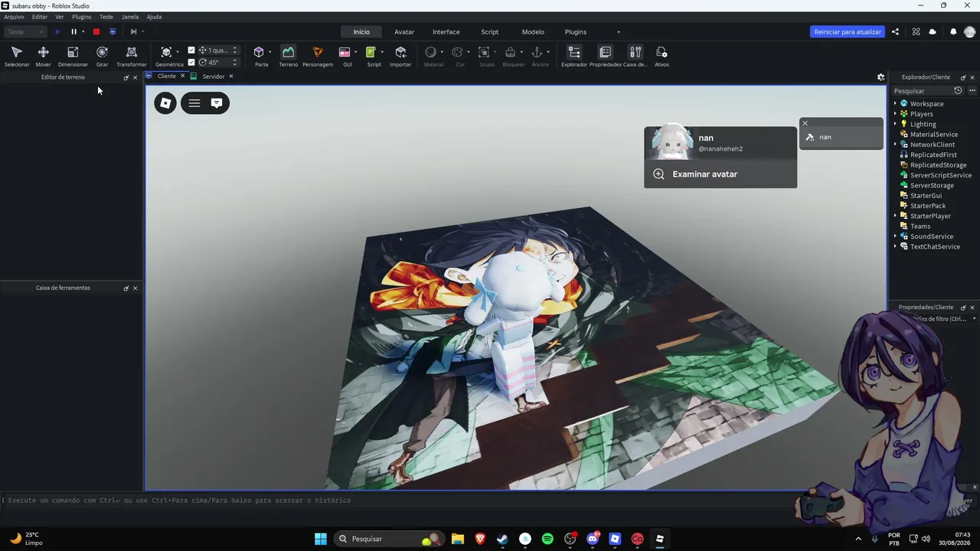The height and width of the screenshot is (551, 980).
Task: Choose the Dimensionar scale tool
Action: (73, 56)
